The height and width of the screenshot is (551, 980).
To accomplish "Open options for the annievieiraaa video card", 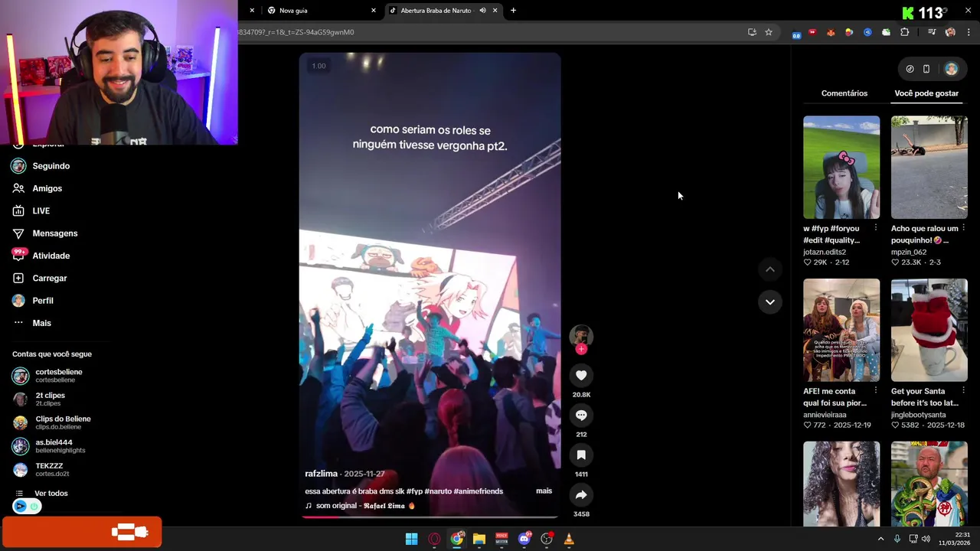I will point(876,391).
